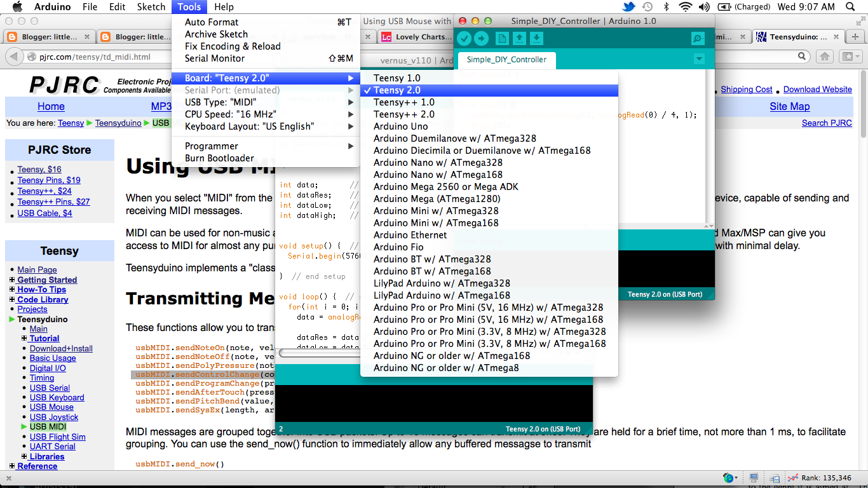Click the Open sketch up-arrow icon in Arduino
Viewport: 868px width, 488px height.
[519, 39]
